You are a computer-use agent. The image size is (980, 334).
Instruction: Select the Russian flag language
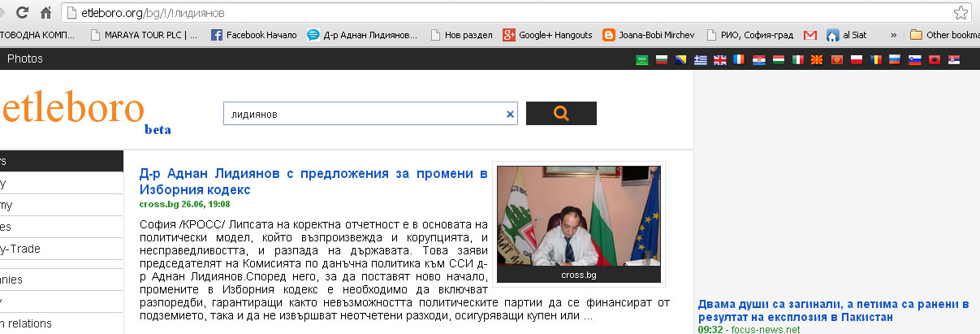(896, 59)
